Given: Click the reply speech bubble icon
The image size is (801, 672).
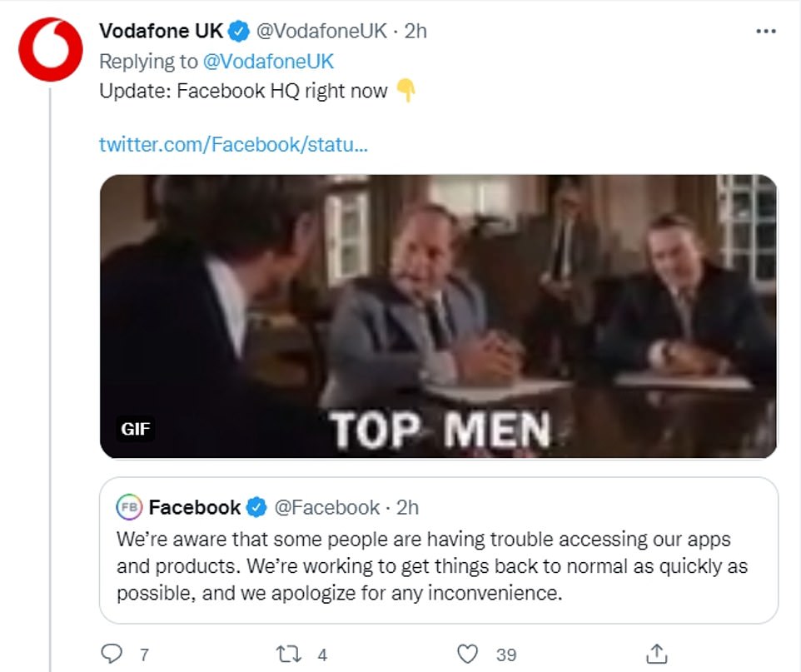Looking at the screenshot, I should click(x=112, y=655).
